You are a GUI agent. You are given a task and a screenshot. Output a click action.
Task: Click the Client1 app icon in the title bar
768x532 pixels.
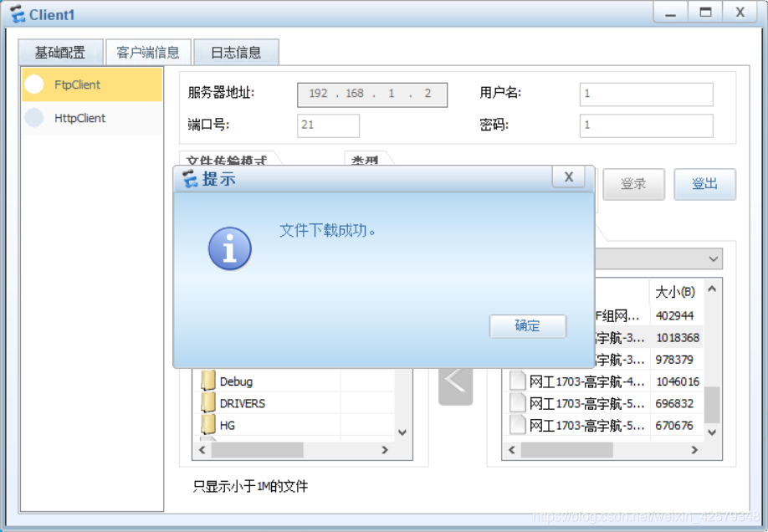coord(17,14)
